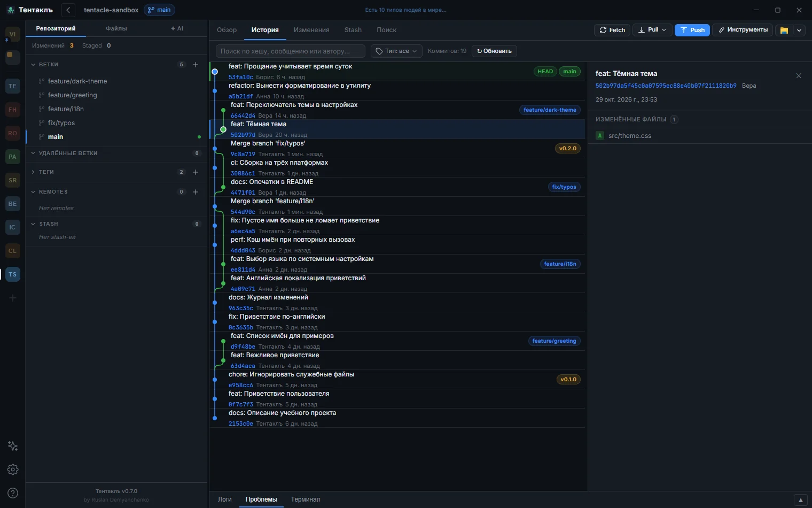Image resolution: width=812 pixels, height=508 pixels.
Task: Collapse the STASH section
Action: 33,224
